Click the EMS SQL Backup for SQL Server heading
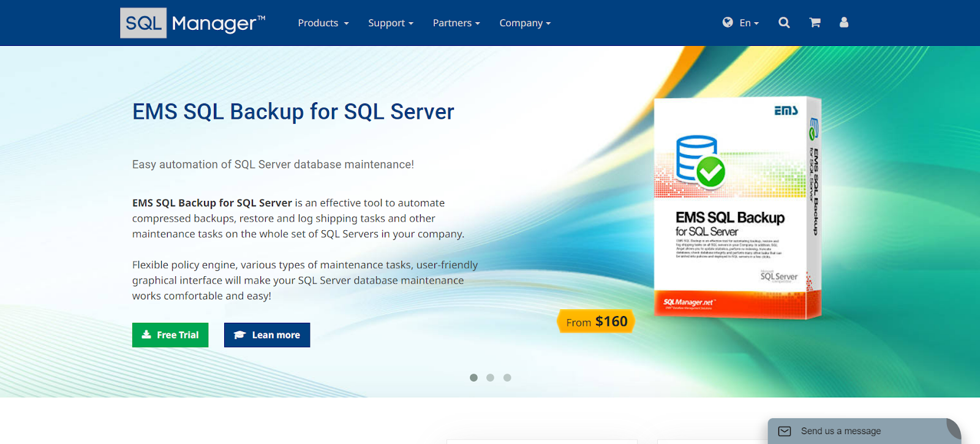980x444 pixels. point(293,112)
